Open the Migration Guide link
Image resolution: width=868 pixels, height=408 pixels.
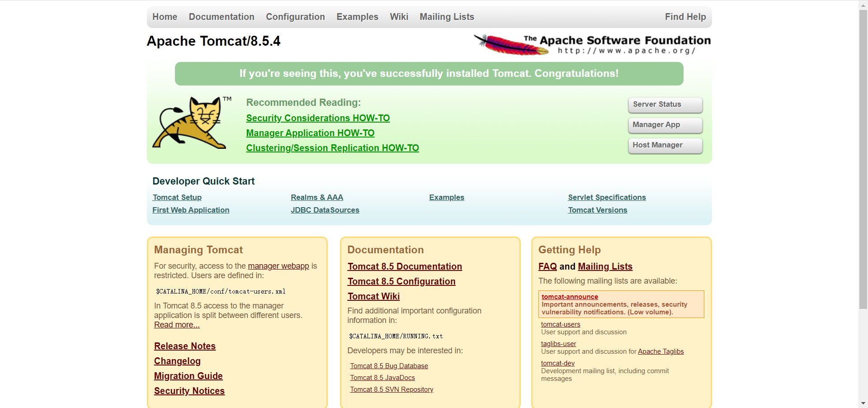(x=188, y=376)
